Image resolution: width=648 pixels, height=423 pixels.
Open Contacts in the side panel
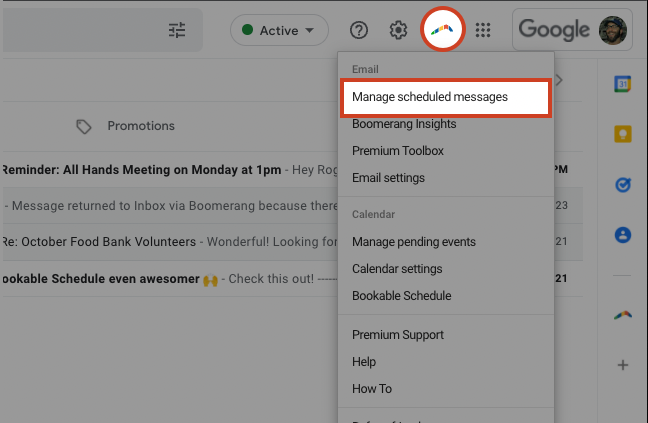622,235
